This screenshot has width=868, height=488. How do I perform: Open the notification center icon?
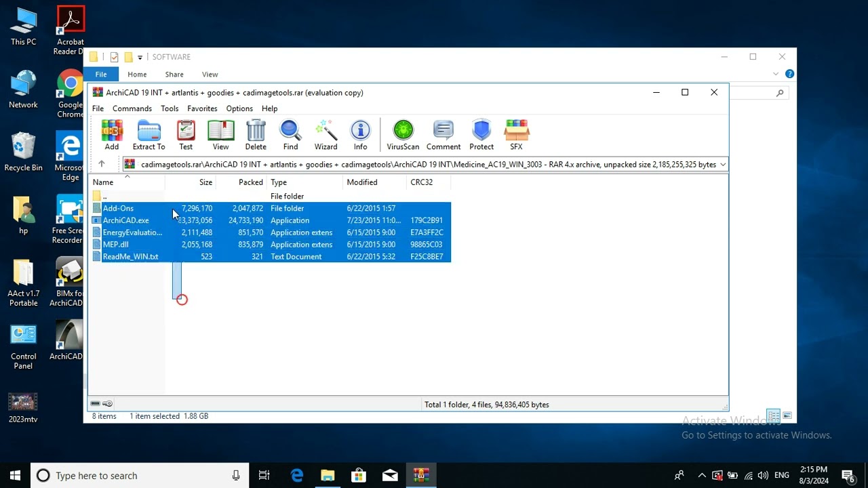[x=848, y=475]
